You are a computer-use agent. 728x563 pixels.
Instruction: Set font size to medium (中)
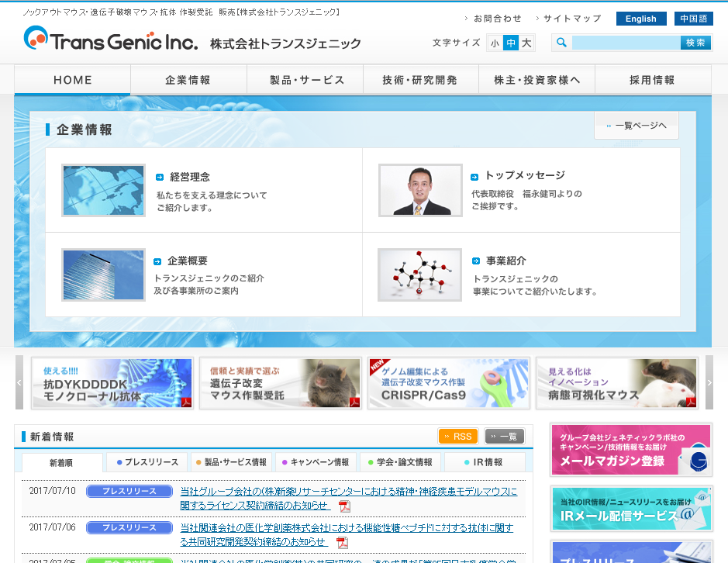pyautogui.click(x=511, y=43)
